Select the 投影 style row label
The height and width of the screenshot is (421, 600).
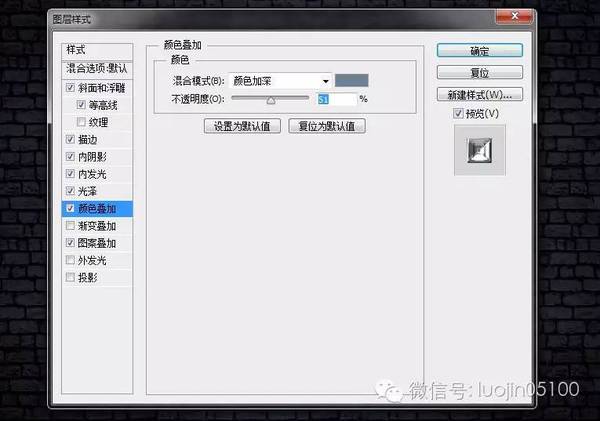click(x=88, y=277)
